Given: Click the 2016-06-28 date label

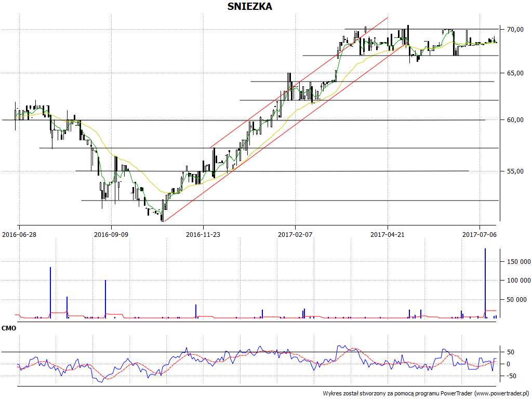Looking at the screenshot, I should point(19,234).
